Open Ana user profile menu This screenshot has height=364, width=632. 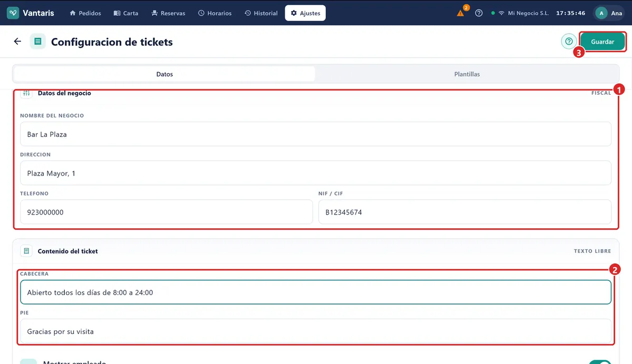point(610,13)
